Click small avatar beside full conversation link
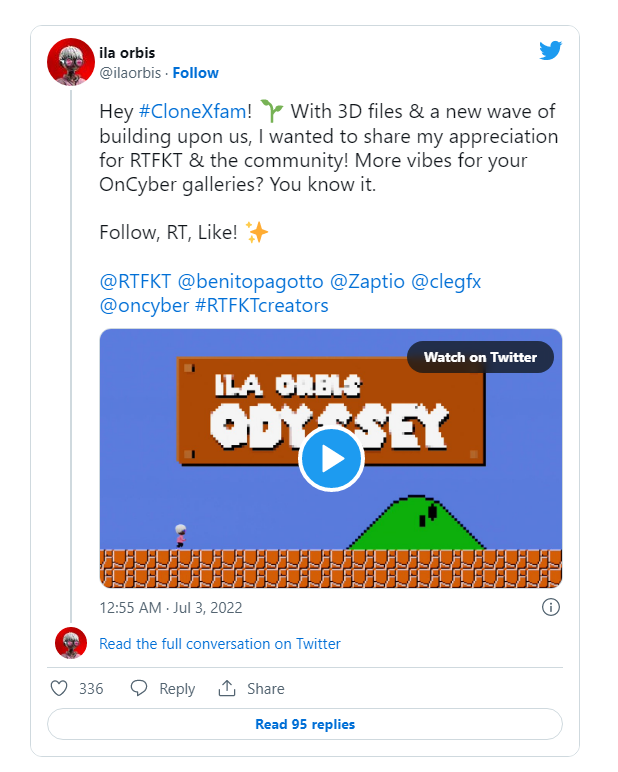Viewport: 618px width, 772px height. click(71, 643)
